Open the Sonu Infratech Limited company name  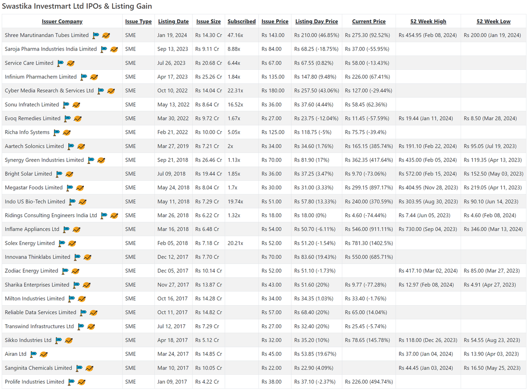pos(32,105)
